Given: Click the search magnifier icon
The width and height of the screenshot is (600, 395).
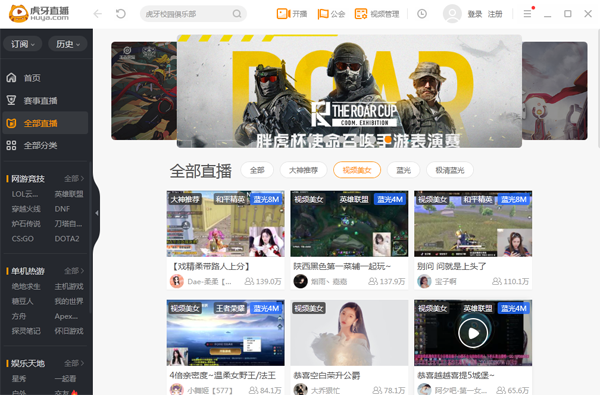Looking at the screenshot, I should pos(237,14).
